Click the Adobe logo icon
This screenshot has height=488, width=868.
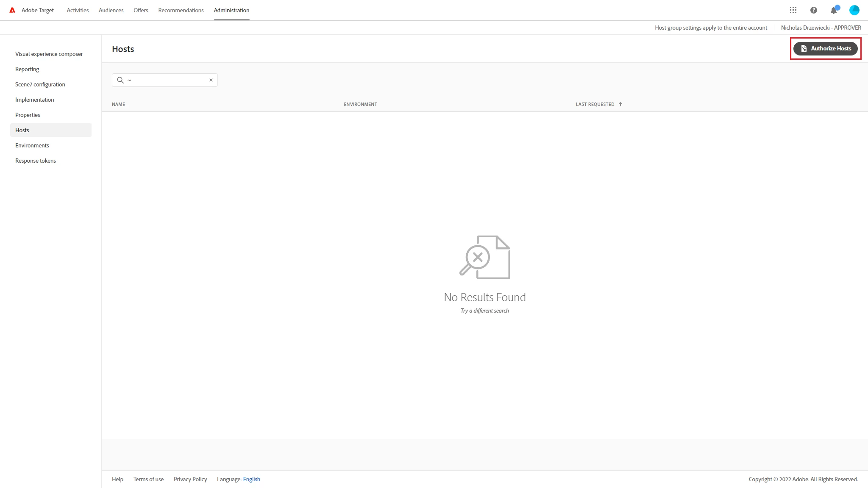click(12, 10)
